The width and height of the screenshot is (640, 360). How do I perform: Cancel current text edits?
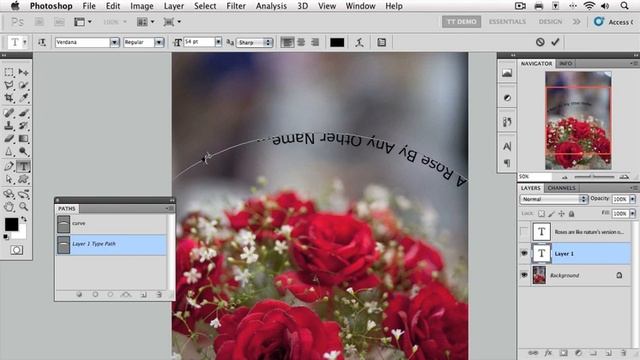click(540, 42)
